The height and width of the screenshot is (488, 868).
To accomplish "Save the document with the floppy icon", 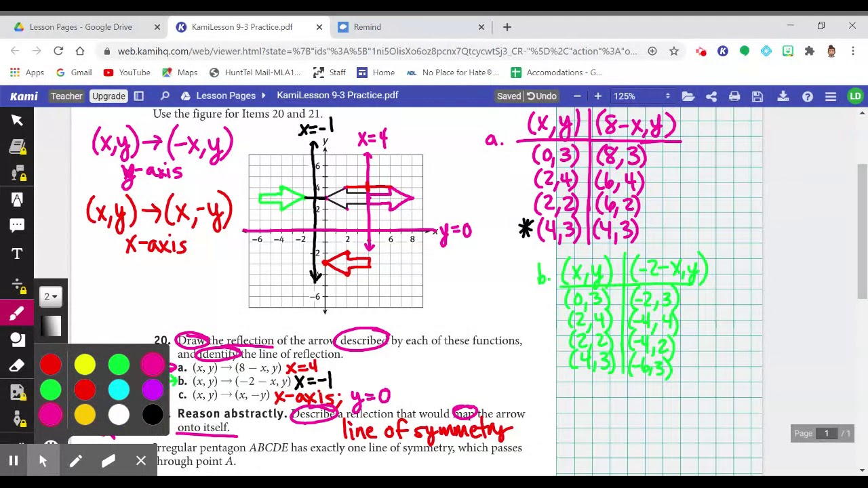I will pyautogui.click(x=757, y=96).
